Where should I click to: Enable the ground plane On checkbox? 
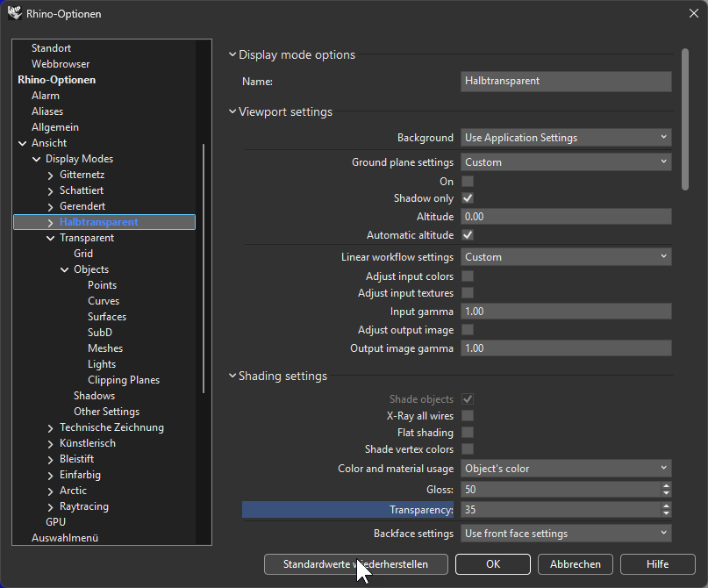pos(468,182)
